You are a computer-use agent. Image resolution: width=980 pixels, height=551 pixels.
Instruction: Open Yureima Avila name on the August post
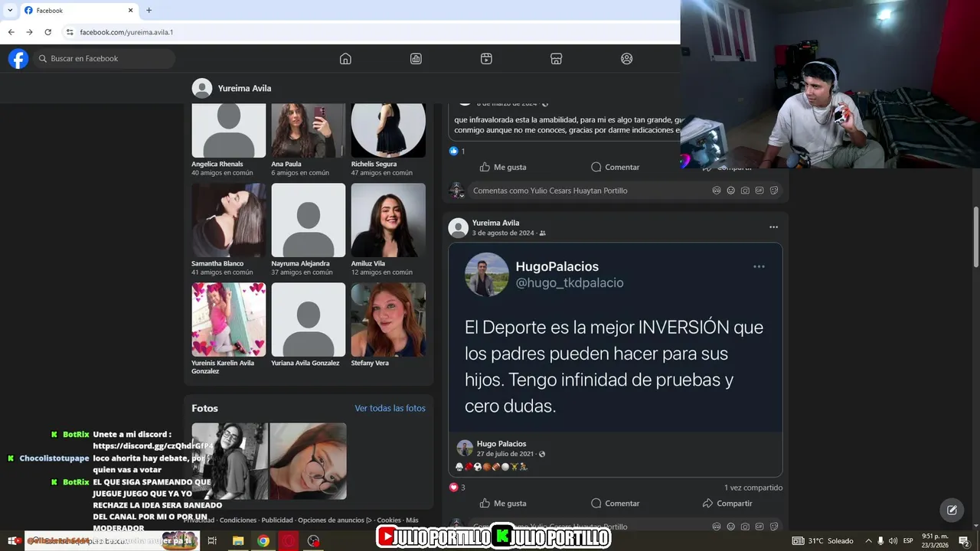(495, 223)
